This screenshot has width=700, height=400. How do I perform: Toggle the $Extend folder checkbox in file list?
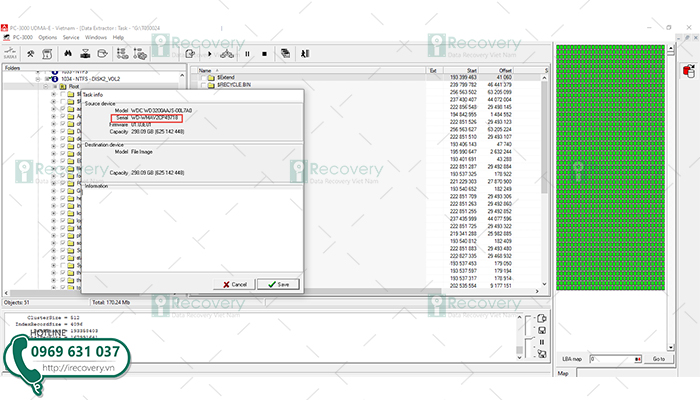(201, 77)
